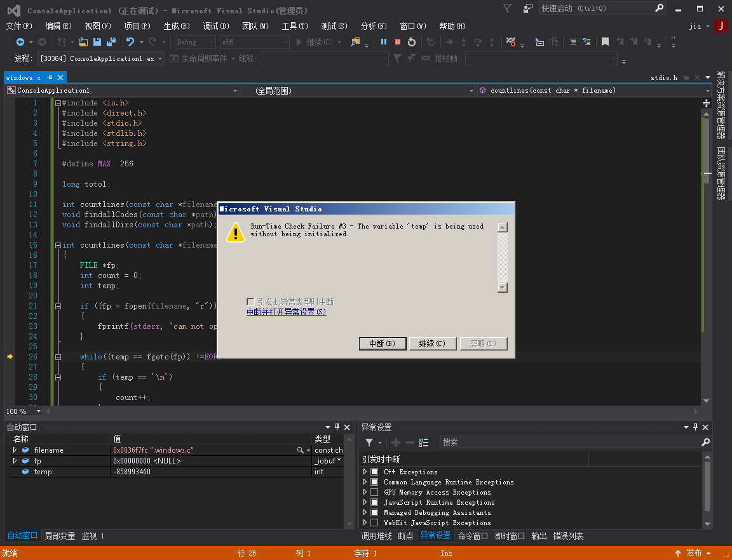Image resolution: width=732 pixels, height=560 pixels.
Task: Open the Window menu (窗口)
Action: click(413, 26)
